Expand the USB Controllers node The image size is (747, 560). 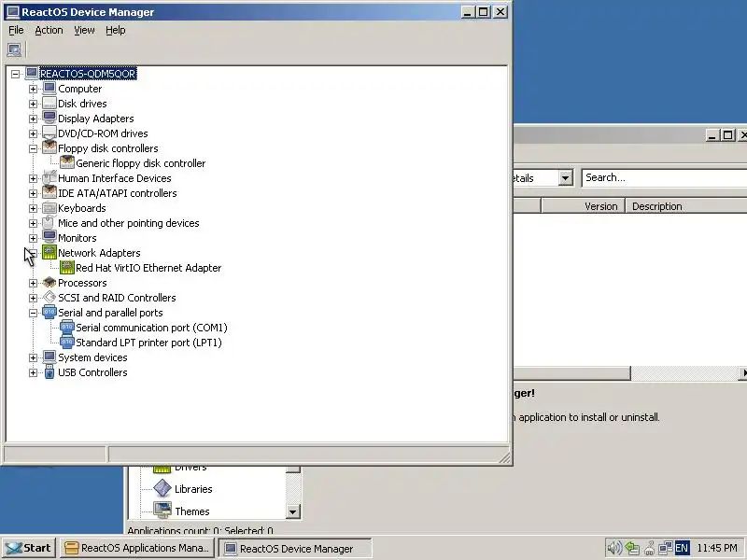(33, 372)
